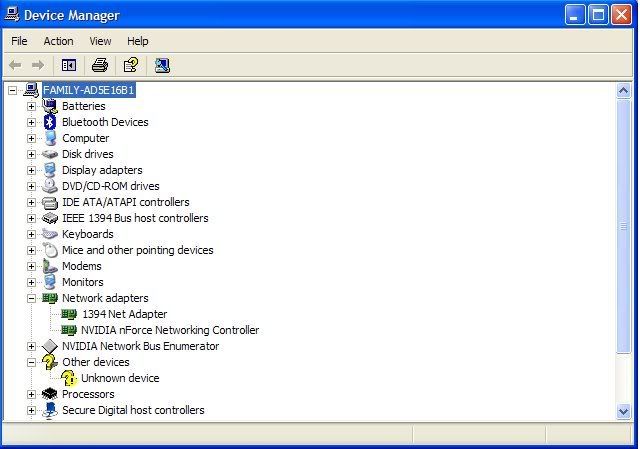Collapse the Other devices node
The height and width of the screenshot is (449, 640).
(x=31, y=362)
